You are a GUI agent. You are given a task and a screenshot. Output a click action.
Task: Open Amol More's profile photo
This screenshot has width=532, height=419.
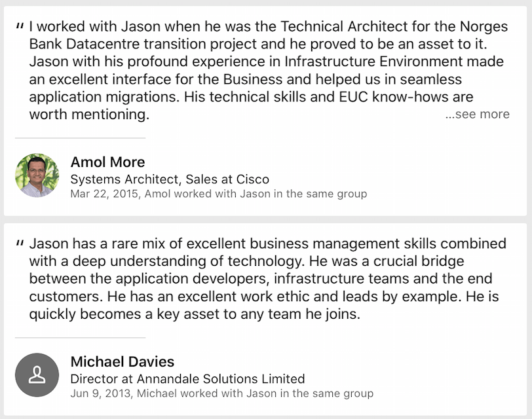pos(37,175)
